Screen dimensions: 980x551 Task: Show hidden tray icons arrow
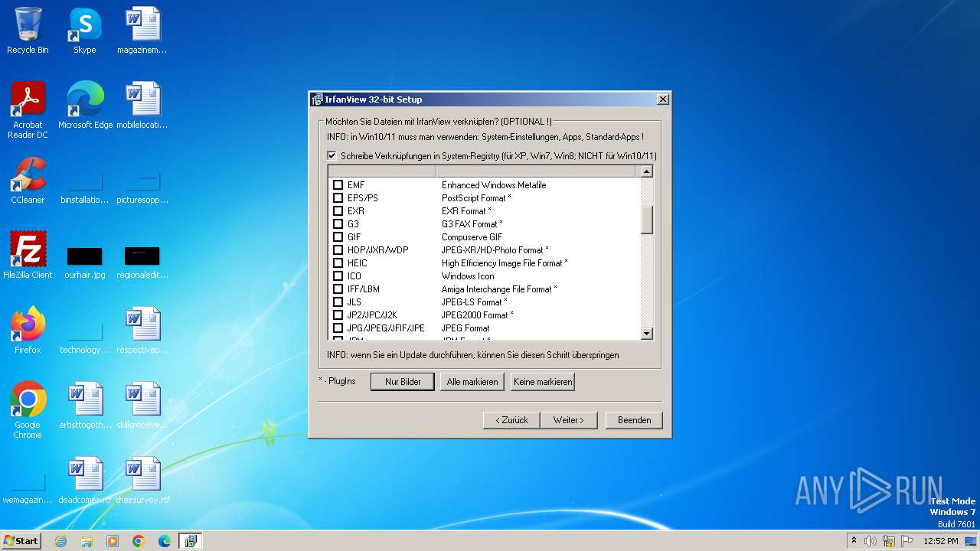point(854,540)
